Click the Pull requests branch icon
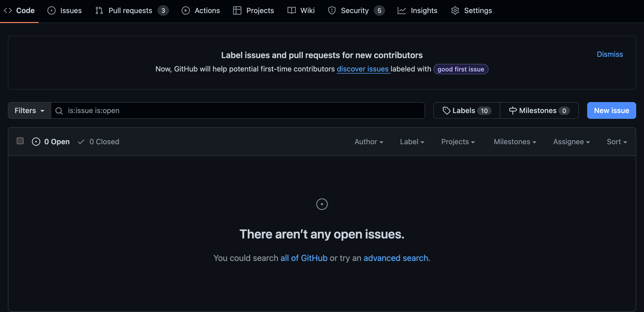644x312 pixels. [99, 10]
